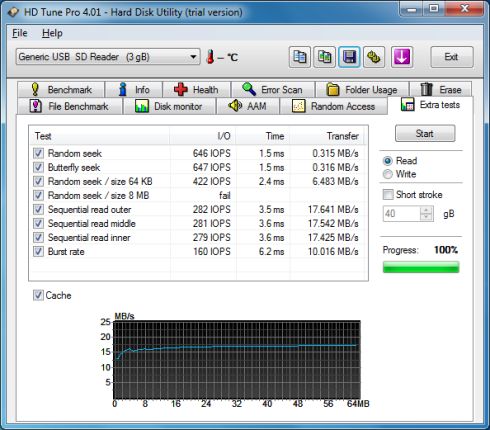Click the copy screenshot to clipboard icon

324,57
